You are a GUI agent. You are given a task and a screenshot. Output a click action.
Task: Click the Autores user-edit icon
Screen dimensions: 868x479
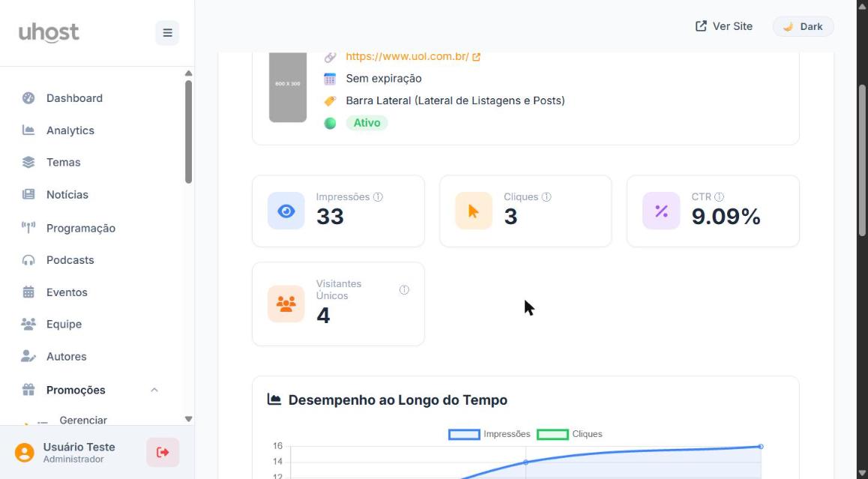[x=28, y=356]
